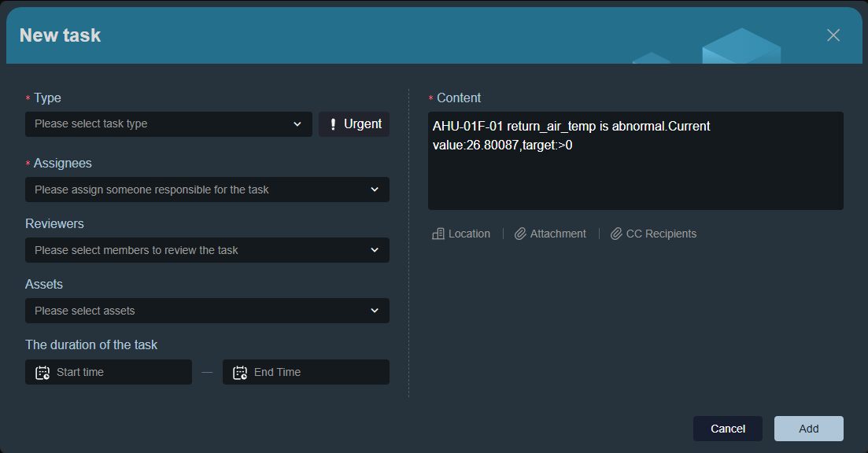The height and width of the screenshot is (453, 868).
Task: Toggle the Urgent priority button
Action: tap(354, 124)
